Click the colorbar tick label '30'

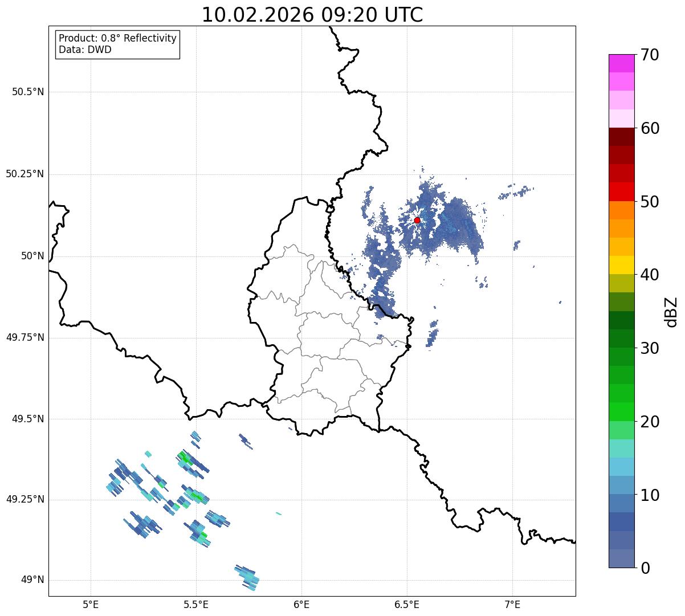(x=650, y=348)
